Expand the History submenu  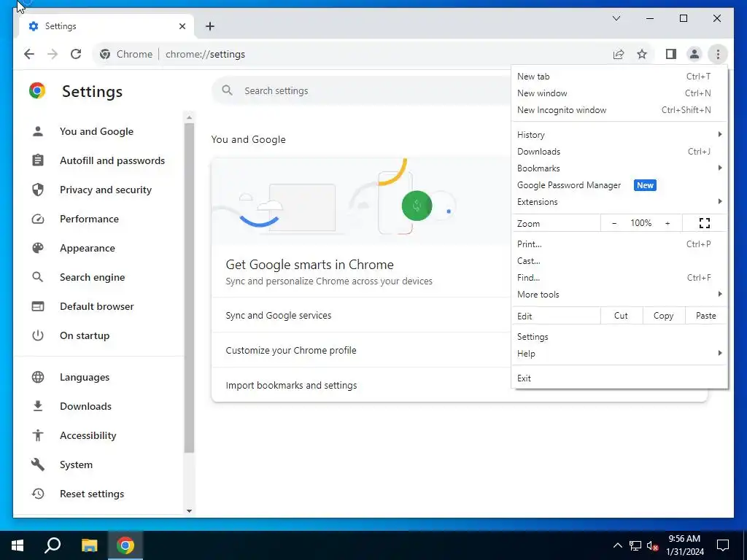click(x=619, y=135)
